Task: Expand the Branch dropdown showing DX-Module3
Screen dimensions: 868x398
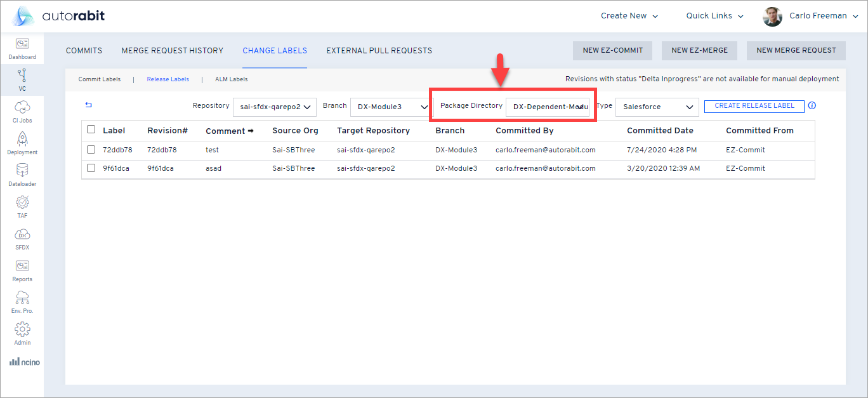Action: (390, 107)
